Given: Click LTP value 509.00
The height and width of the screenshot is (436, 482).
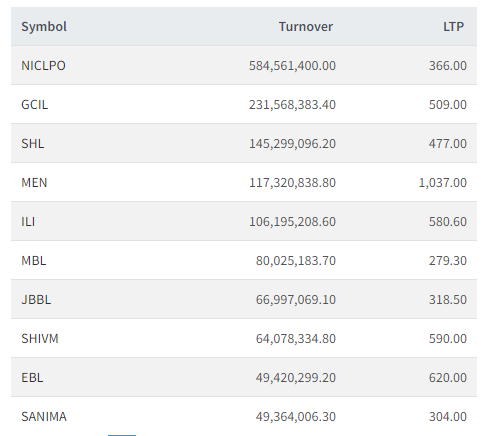Looking at the screenshot, I should [x=448, y=105].
